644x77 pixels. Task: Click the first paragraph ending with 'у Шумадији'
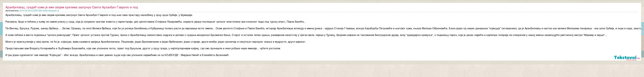pyautogui.click(x=99, y=15)
